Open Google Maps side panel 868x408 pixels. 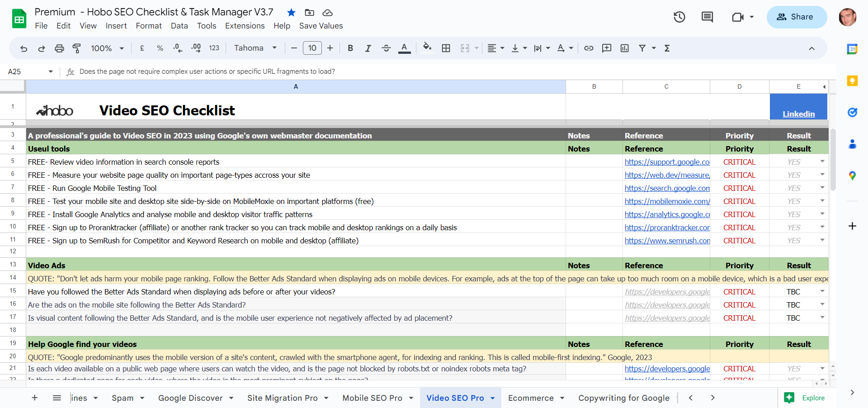click(x=852, y=176)
